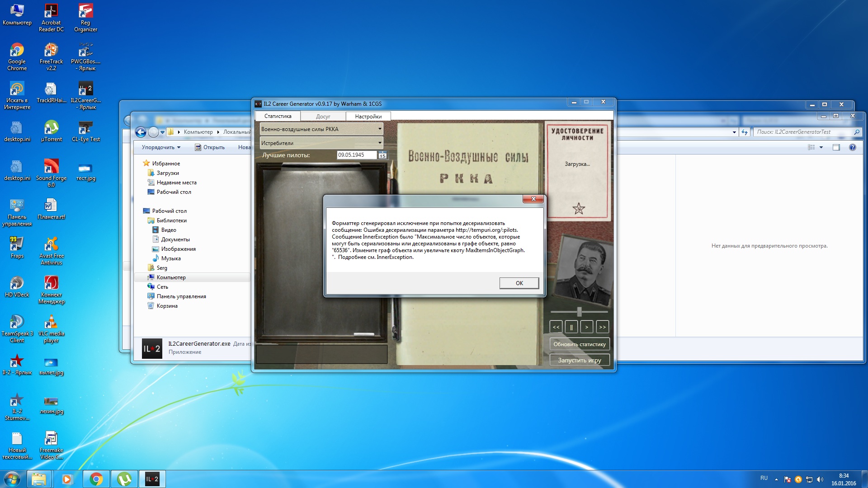Open IL-2 Sturmovik desktop icon
Viewport: 868px width, 488px height.
click(17, 407)
